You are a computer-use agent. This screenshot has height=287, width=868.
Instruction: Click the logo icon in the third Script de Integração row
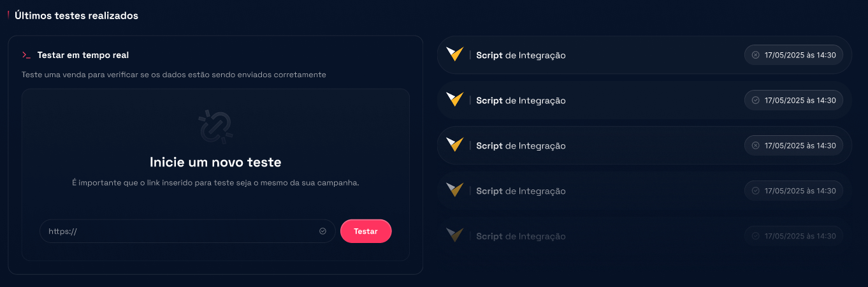[454, 145]
